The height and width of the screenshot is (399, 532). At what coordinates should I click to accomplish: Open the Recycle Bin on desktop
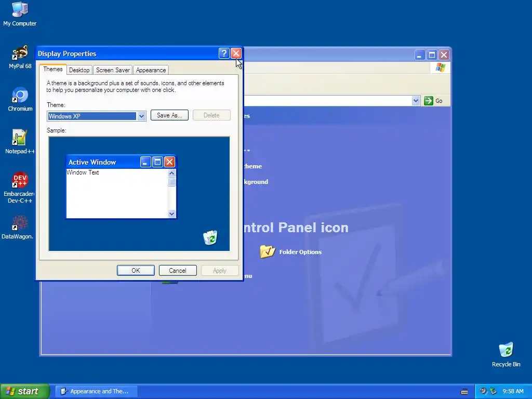[x=506, y=354]
